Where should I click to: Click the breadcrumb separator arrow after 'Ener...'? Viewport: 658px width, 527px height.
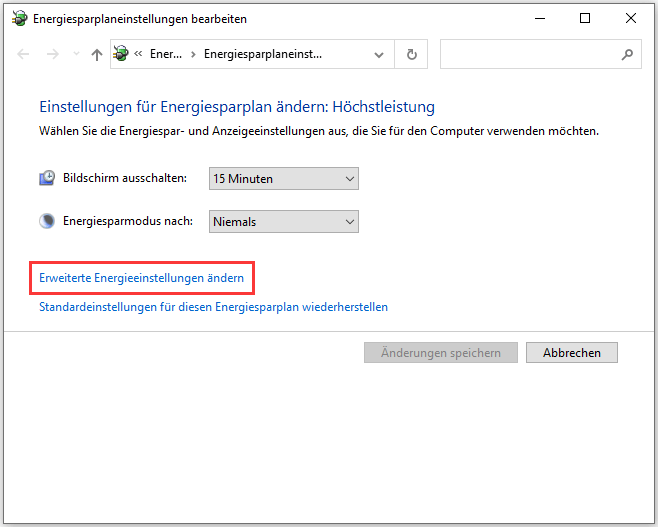[x=193, y=55]
